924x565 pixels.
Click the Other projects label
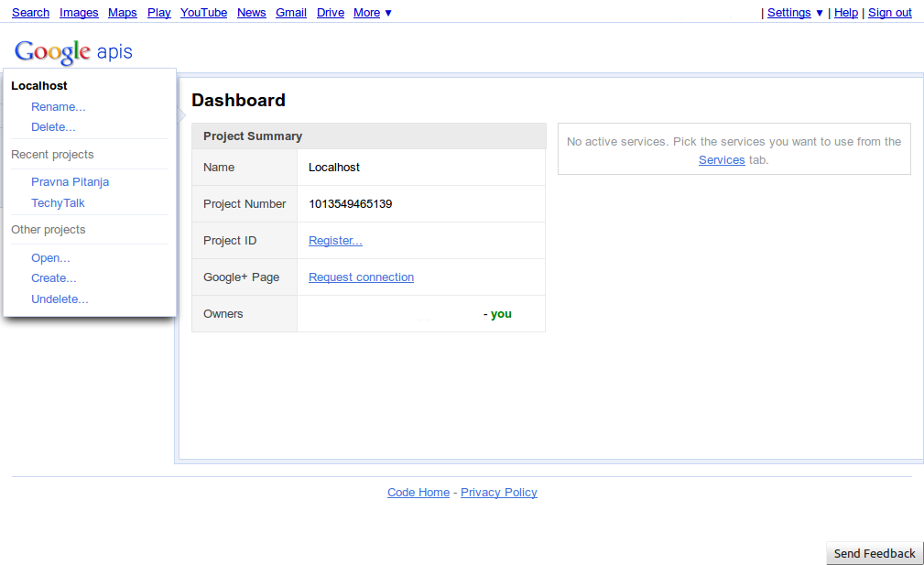point(49,229)
